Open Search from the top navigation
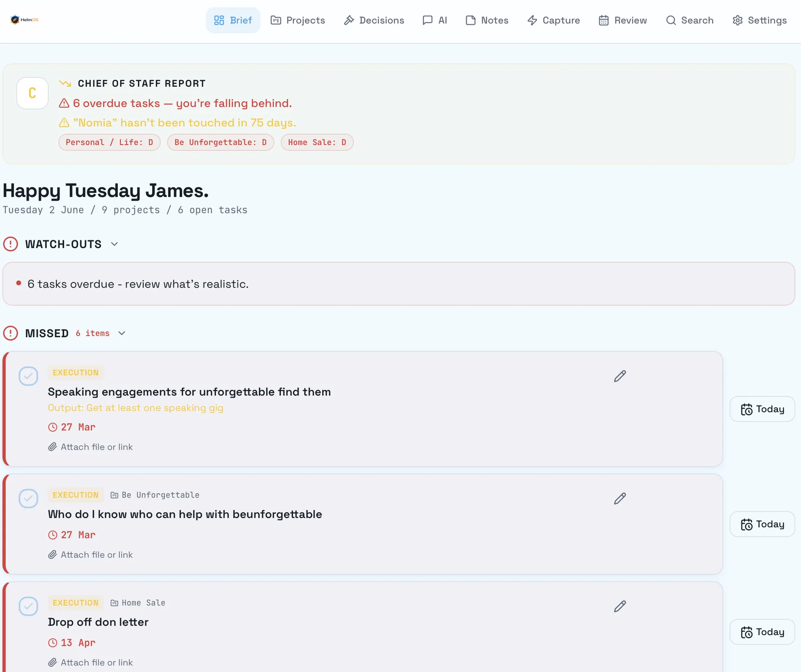The image size is (801, 672). [689, 20]
